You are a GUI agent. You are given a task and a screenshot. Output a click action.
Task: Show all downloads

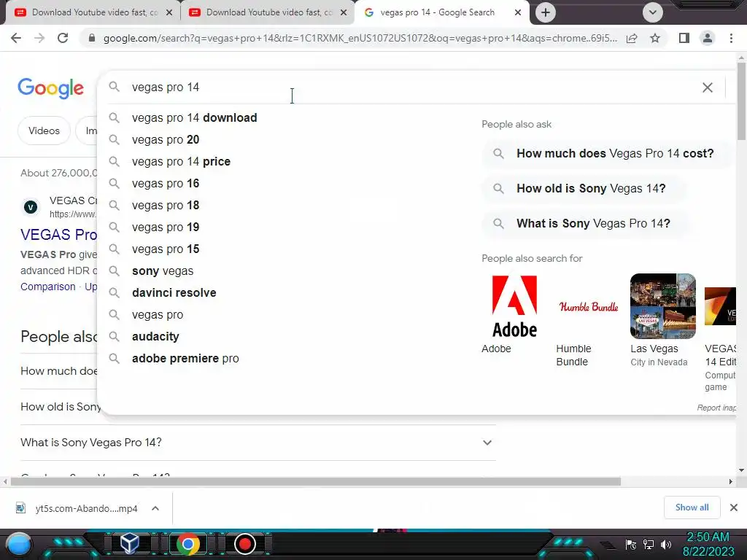tap(692, 507)
